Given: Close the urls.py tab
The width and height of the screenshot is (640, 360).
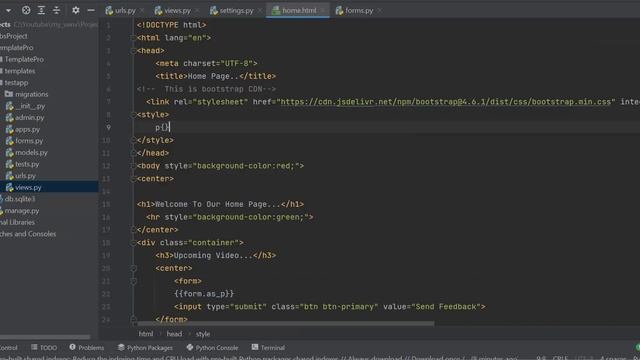Looking at the screenshot, I should 142,11.
